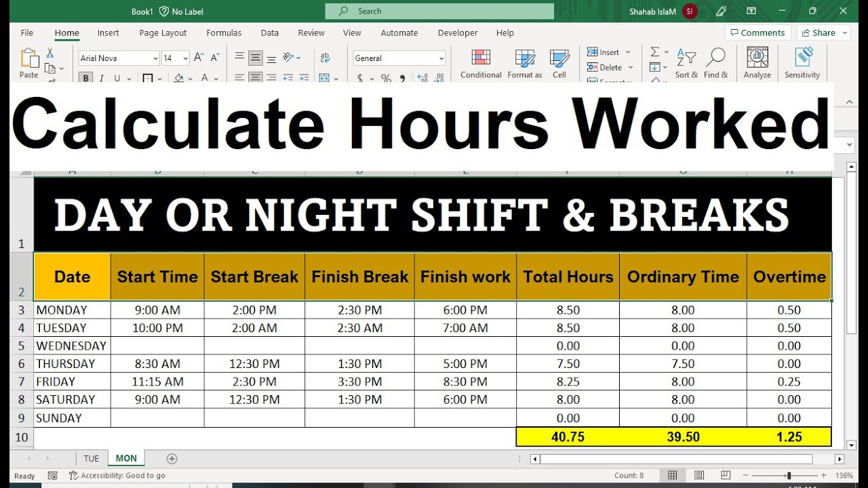Click the AutoSum sigma icon
Screen dimensions: 868x488
pyautogui.click(x=654, y=52)
